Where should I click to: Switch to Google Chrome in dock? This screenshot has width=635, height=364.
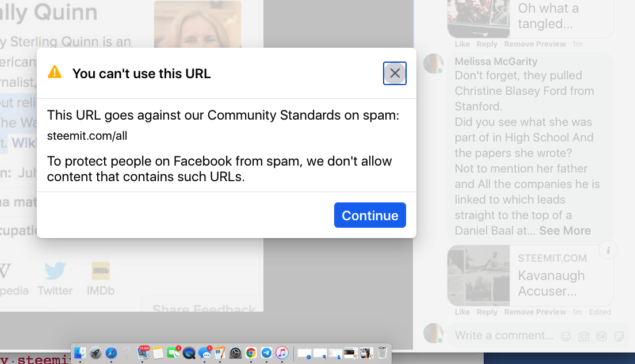pos(251,353)
